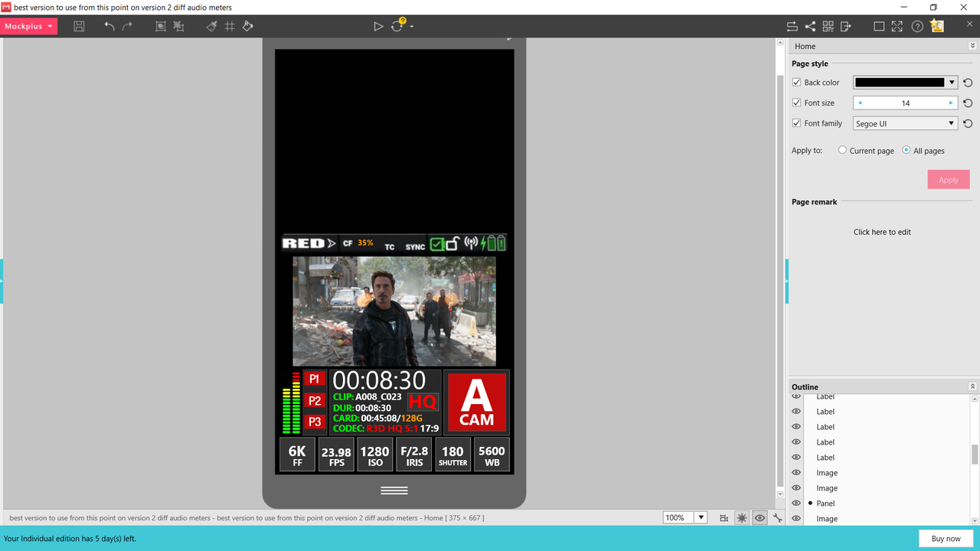Reset the Font size setting
The image size is (980, 551).
coord(968,103)
